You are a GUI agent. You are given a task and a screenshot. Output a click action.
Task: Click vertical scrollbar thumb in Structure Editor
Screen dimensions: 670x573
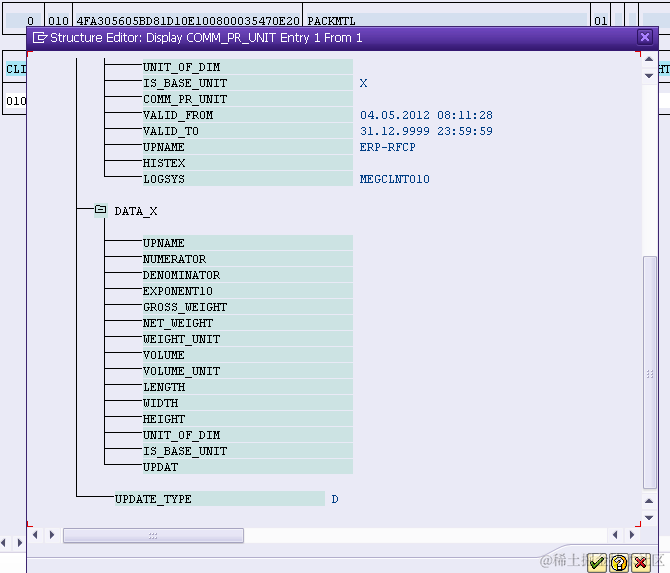click(649, 372)
